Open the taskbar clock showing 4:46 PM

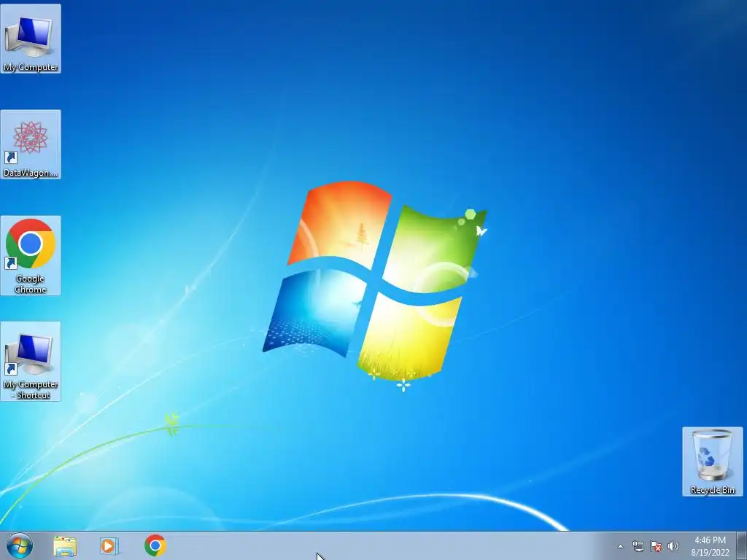pyautogui.click(x=710, y=546)
